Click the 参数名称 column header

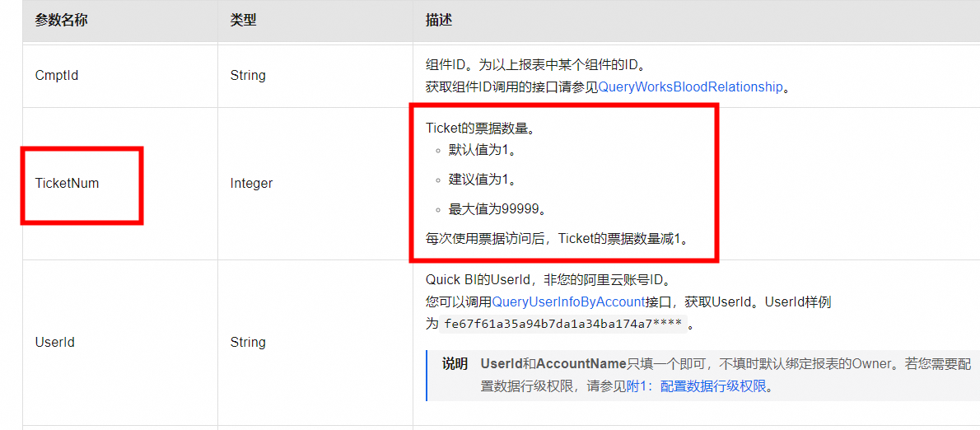(x=61, y=20)
